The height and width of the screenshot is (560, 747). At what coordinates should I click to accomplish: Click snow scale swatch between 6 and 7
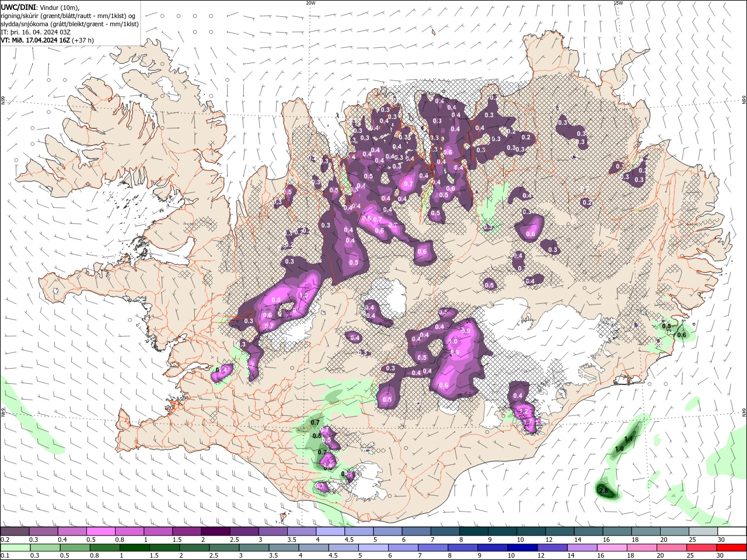coord(416,531)
